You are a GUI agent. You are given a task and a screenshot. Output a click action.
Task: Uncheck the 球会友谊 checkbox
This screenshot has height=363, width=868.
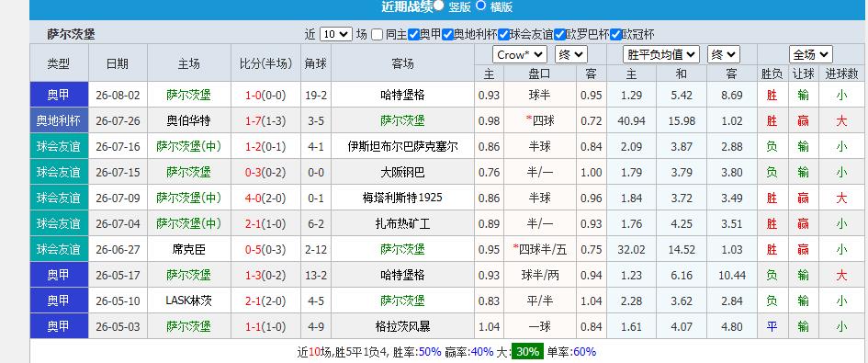[503, 34]
